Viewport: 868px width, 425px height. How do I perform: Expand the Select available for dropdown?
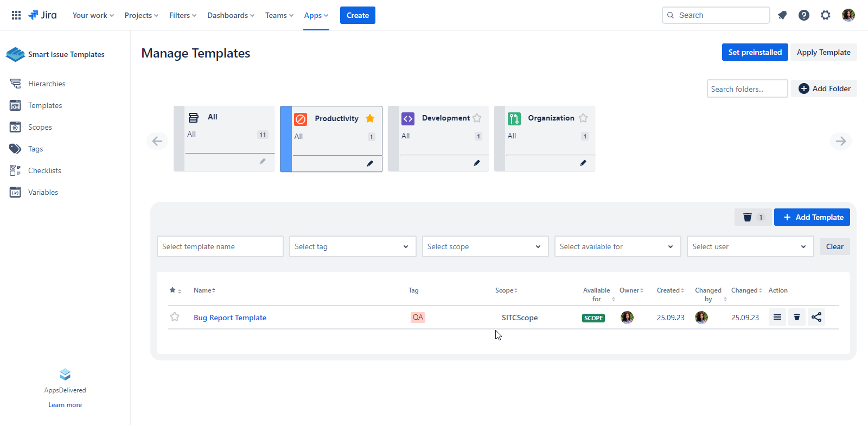coord(617,246)
